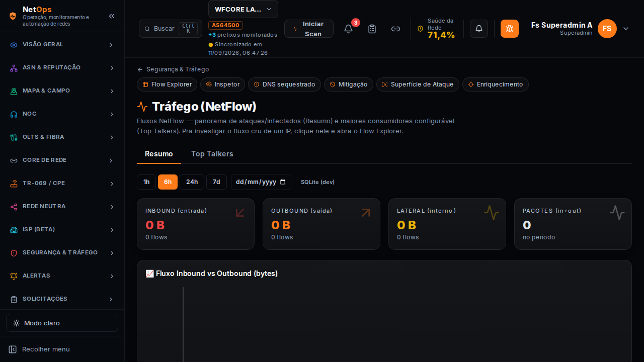Click the alert bell button beside Saúde
This screenshot has width=644, height=362.
coord(479,29)
